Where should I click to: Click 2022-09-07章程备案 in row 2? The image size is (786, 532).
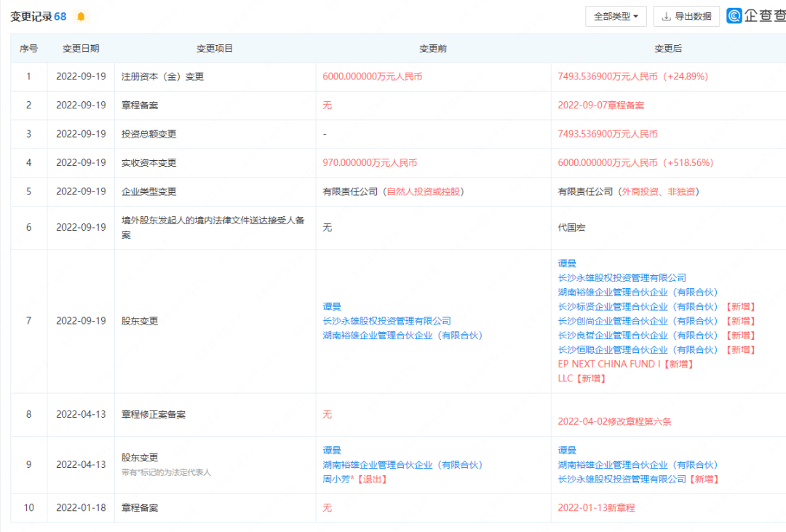click(x=600, y=106)
